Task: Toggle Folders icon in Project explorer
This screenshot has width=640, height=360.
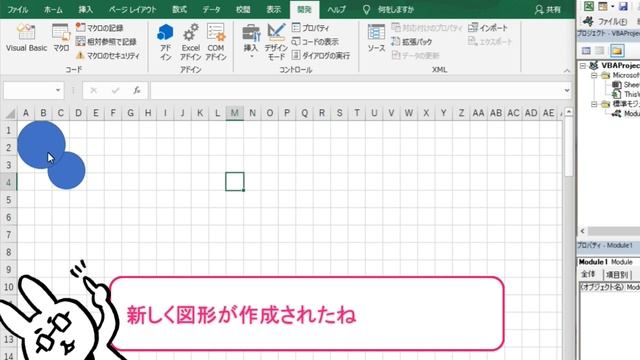Action: coord(617,51)
